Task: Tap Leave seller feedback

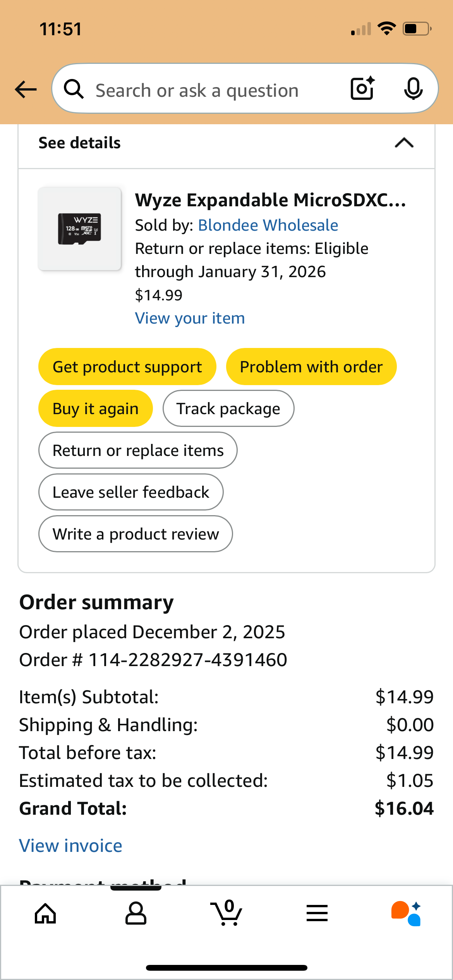Action: coord(131,492)
